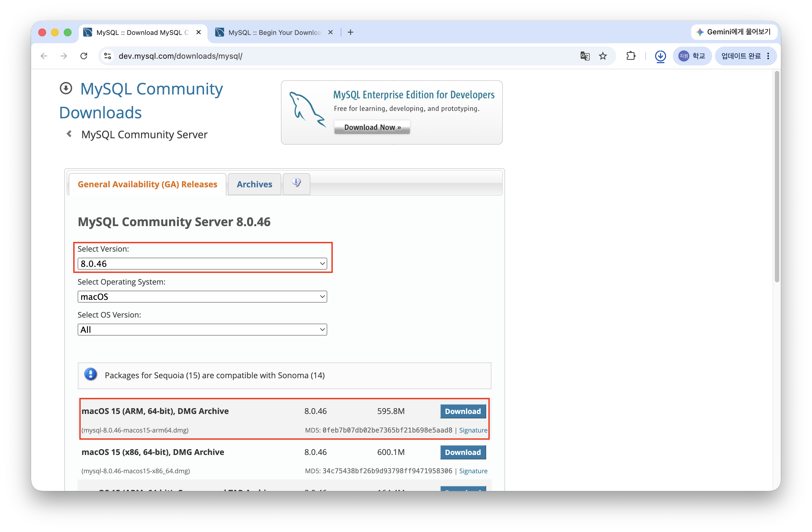Click filename mysql-8.0.46-macos15-x86_64.dmg
This screenshot has width=812, height=532.
[x=136, y=471]
